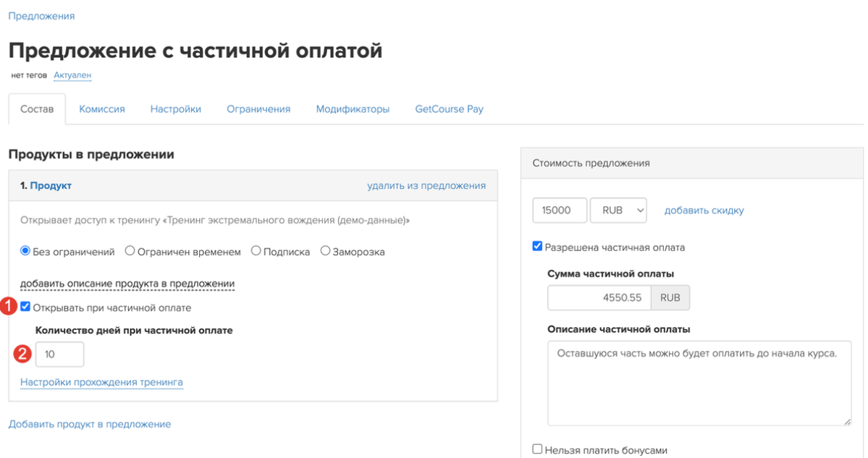This screenshot has height=458, width=868.
Task: Click удалить из предложения link
Action: coord(426,186)
